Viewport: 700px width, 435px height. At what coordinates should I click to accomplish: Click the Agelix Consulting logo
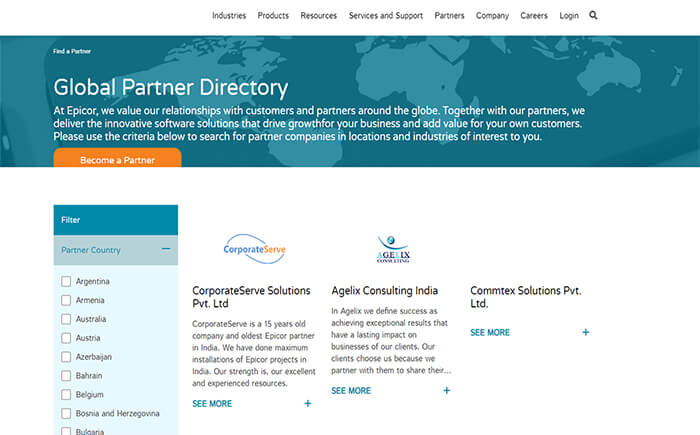click(x=393, y=249)
